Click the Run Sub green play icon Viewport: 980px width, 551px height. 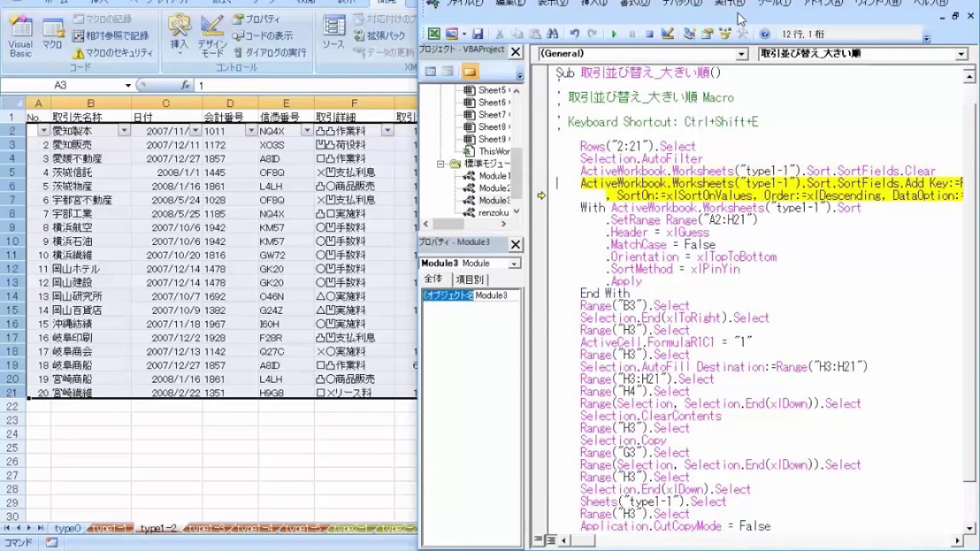coord(614,34)
